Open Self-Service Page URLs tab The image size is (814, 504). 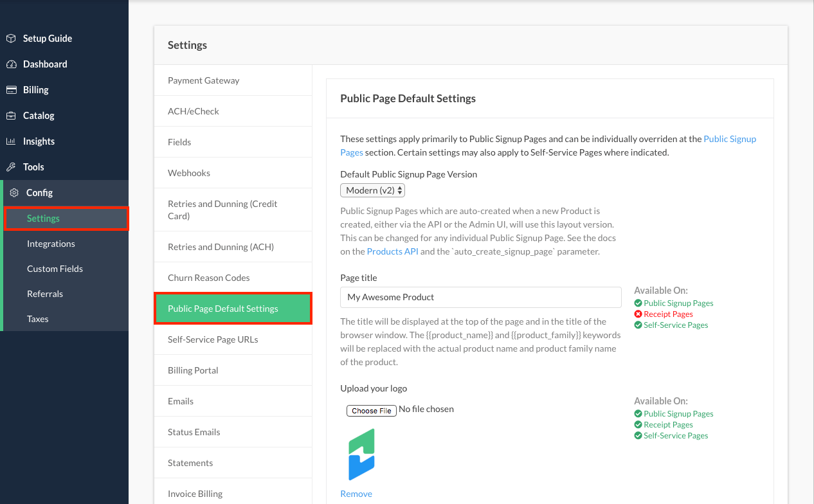tap(233, 339)
